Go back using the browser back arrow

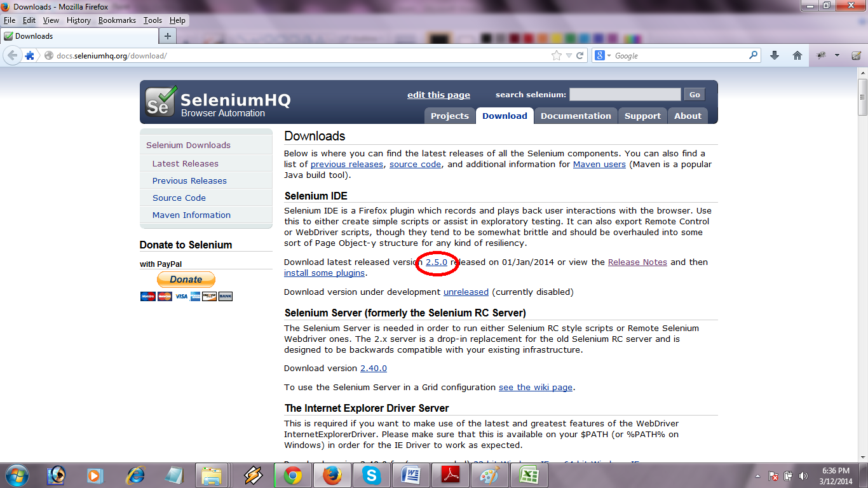[x=12, y=55]
